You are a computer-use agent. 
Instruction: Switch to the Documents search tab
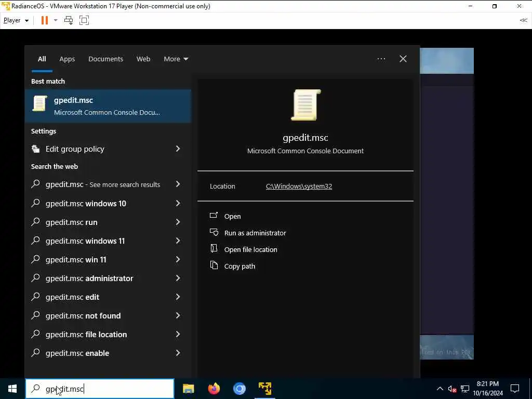[105, 59]
